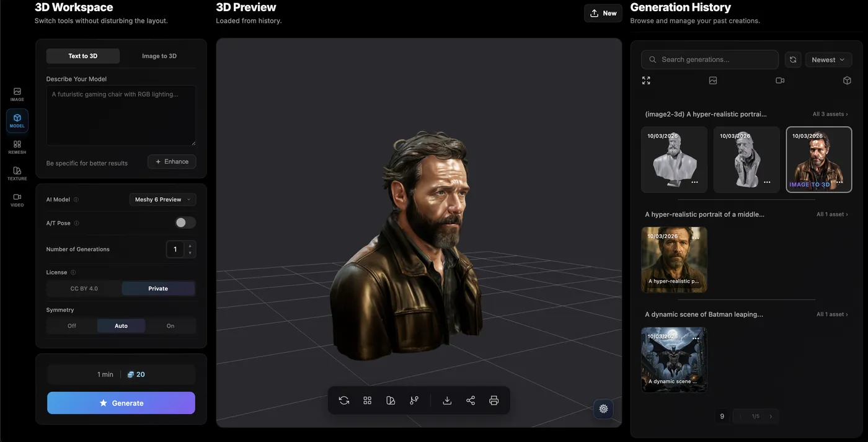The width and height of the screenshot is (868, 442).
Task: Expand All 1 asset for hyper-realistic portrait group
Action: 832,214
